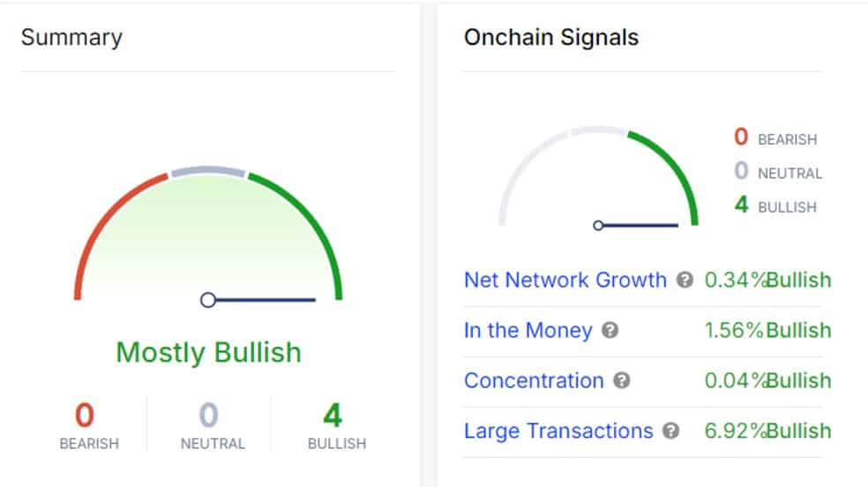Click the Summary bullish count of 4
The height and width of the screenshot is (489, 868).
pos(333,415)
